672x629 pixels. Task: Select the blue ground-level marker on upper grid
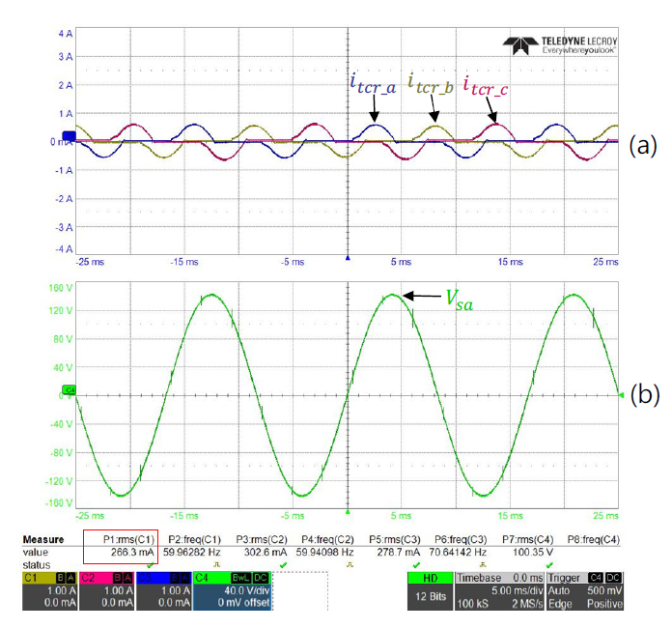[69, 136]
